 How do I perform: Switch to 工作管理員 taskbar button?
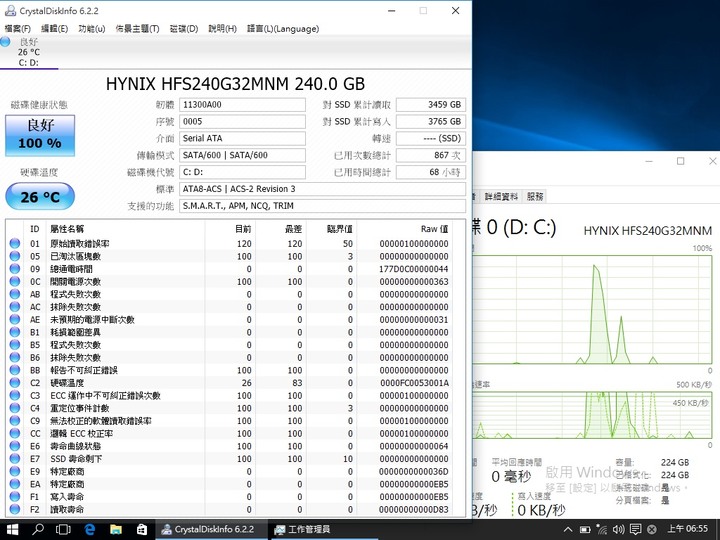pyautogui.click(x=323, y=529)
